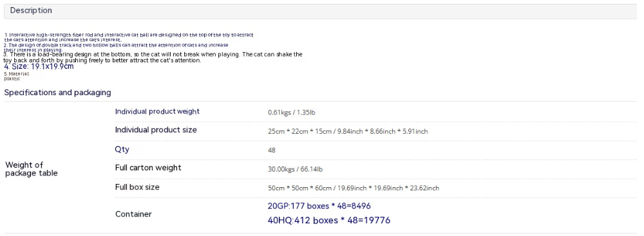Open the Description tab
Image resolution: width=644 pixels, height=236 pixels.
[31, 11]
